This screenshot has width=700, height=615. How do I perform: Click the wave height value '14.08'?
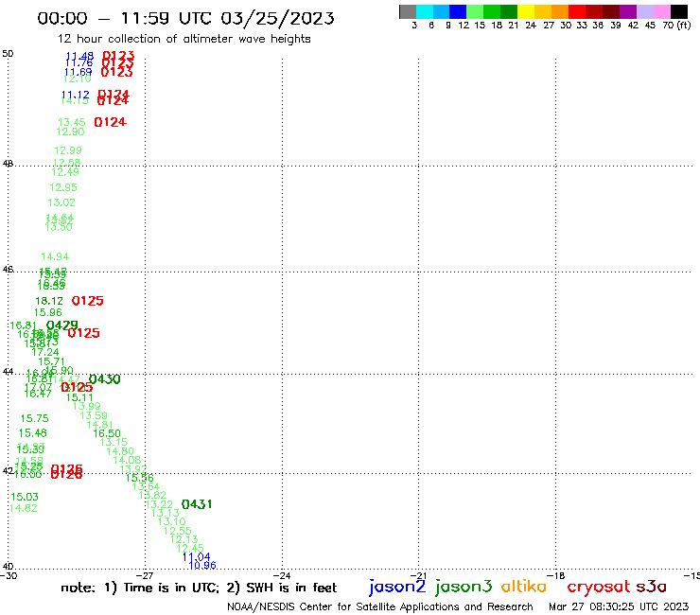[x=127, y=460]
